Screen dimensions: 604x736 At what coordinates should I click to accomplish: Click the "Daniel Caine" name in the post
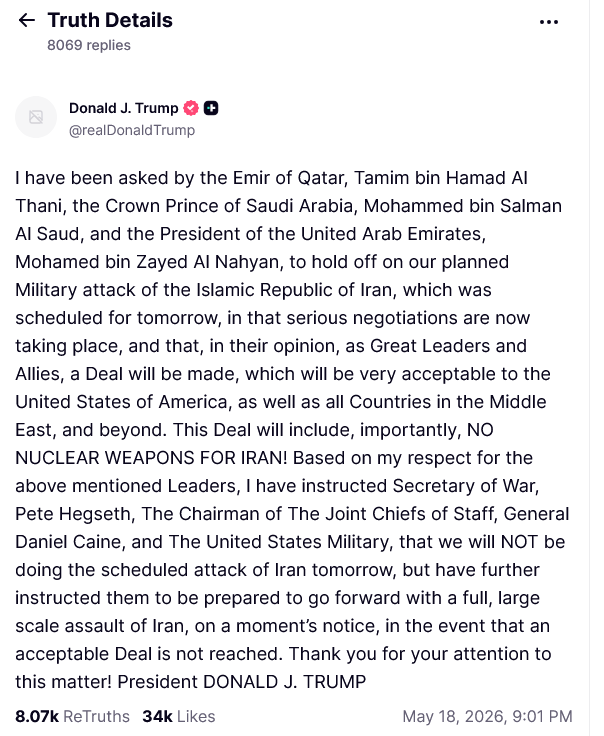[70, 542]
